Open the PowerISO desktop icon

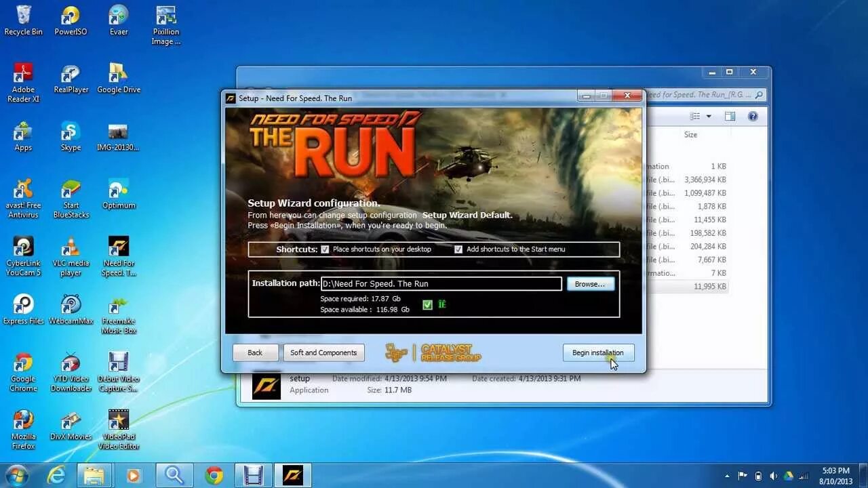[71, 20]
